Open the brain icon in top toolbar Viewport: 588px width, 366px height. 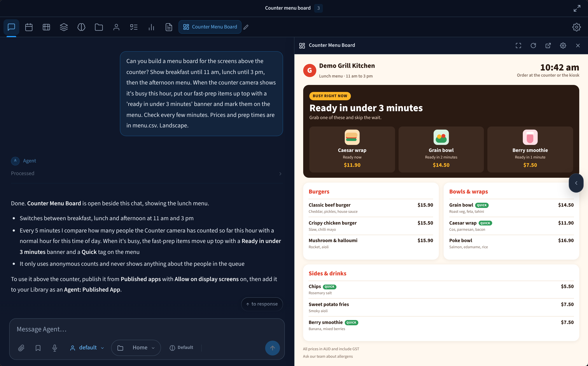81,27
